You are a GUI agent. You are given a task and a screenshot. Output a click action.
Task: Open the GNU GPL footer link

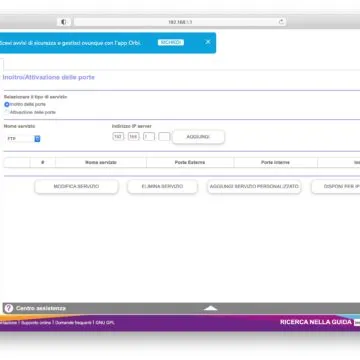coord(105,323)
